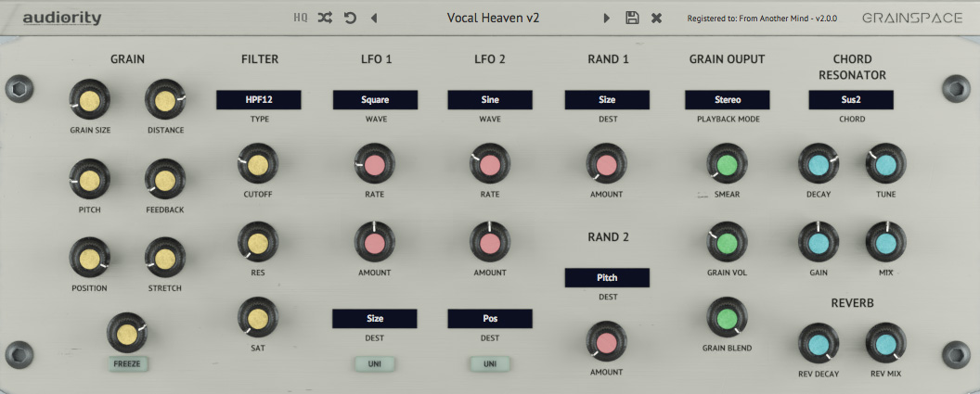Save preset using the floppy disk icon
Screen dimensions: 980x394
[632, 18]
